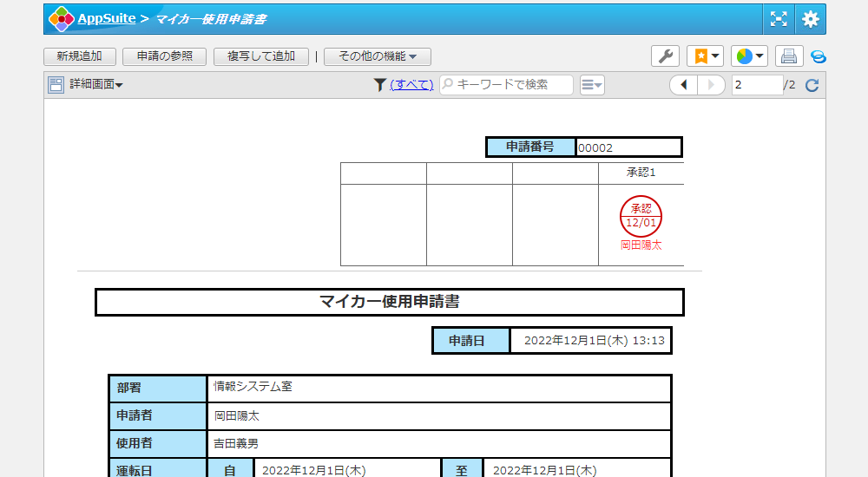
Task: Open the pie chart aggregation dropdown
Action: 749,56
